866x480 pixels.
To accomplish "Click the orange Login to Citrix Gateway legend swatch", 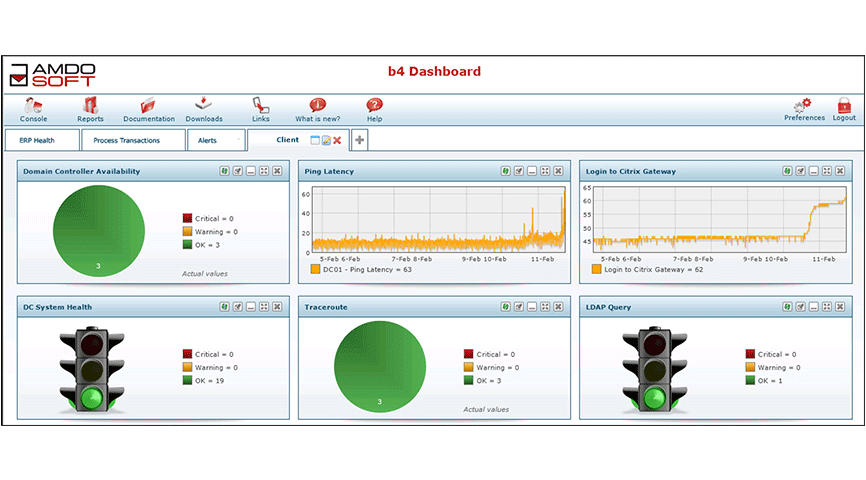I will tap(596, 270).
